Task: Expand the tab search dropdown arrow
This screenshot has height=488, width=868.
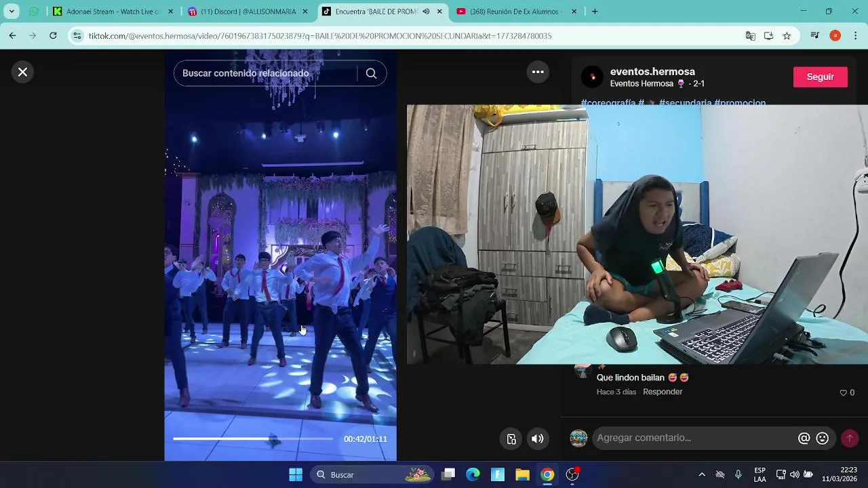Action: point(12,12)
